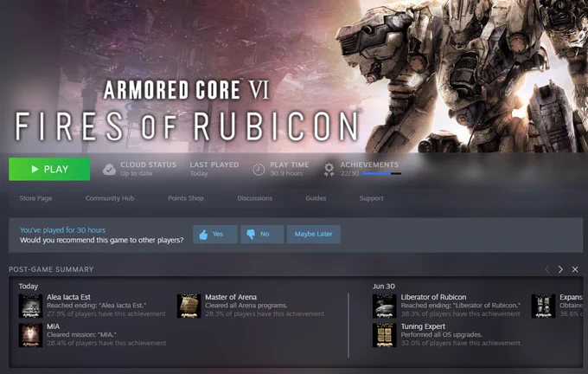The image size is (588, 374).
Task: Click the Tuning Expert achievement title
Action: click(x=423, y=326)
